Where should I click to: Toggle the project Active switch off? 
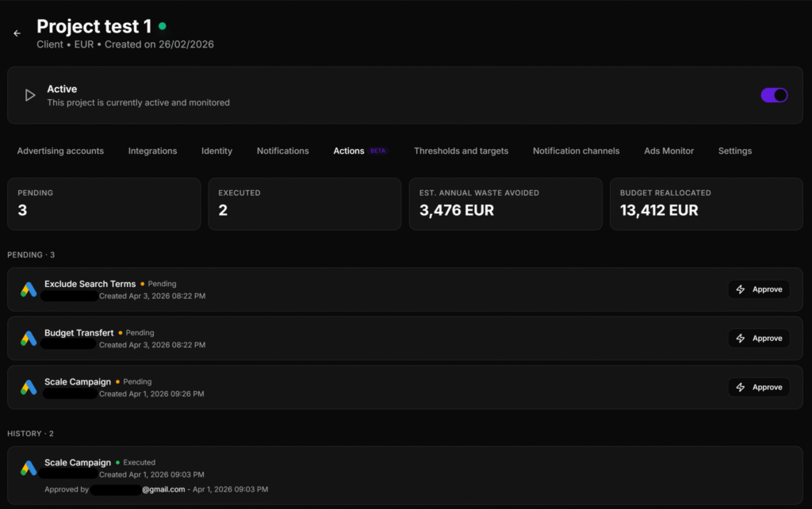click(x=774, y=95)
